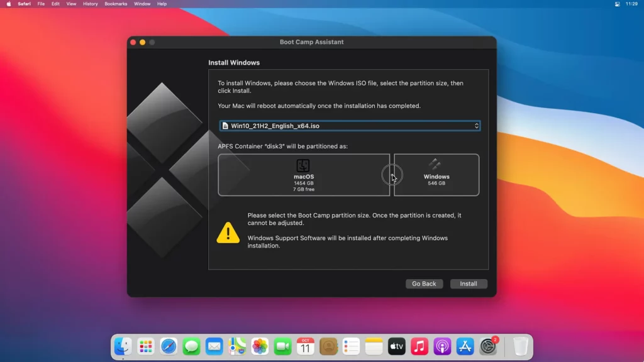Start FaceTime from the Dock
This screenshot has height=362, width=644.
click(x=282, y=347)
